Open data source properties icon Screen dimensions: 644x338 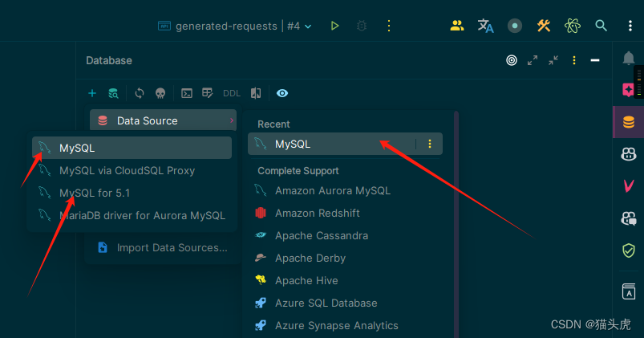tap(113, 93)
